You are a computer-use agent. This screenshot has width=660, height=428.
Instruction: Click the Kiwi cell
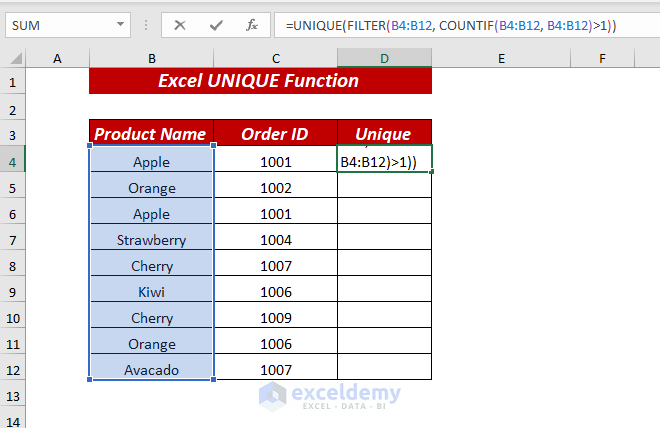click(x=151, y=290)
